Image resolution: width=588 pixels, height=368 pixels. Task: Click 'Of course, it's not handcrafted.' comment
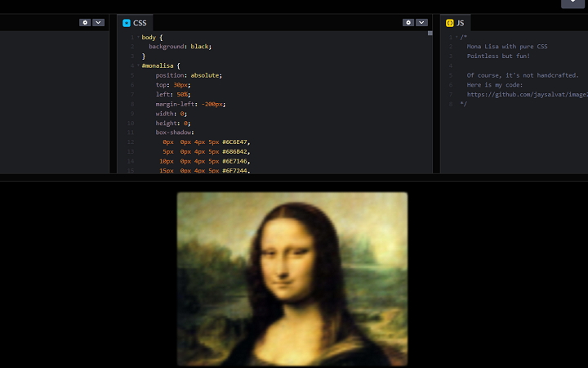pyautogui.click(x=523, y=75)
